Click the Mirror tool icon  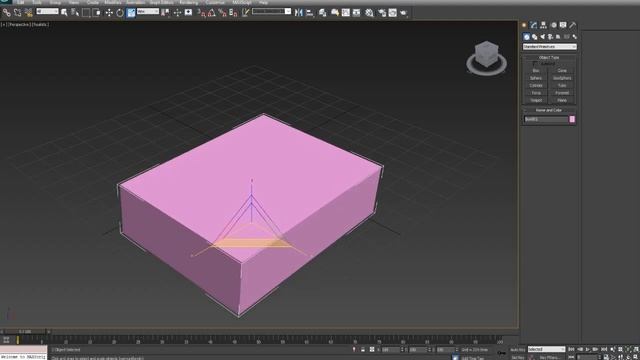tap(299, 13)
